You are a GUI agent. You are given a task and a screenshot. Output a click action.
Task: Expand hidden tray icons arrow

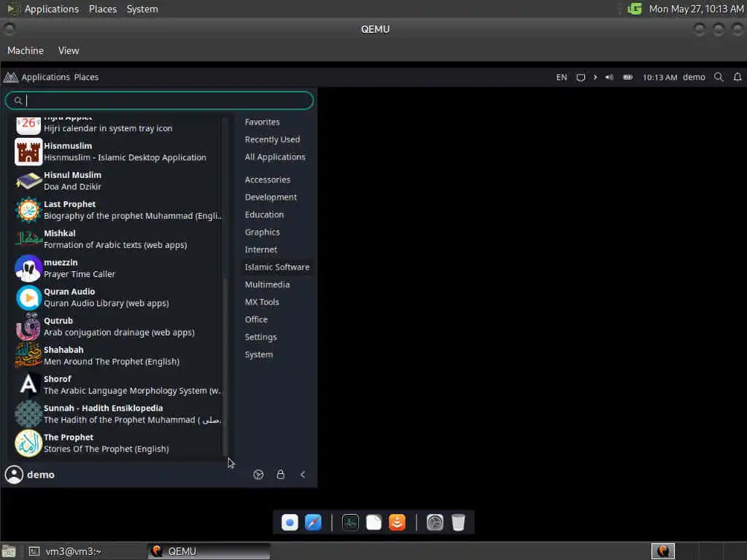point(595,77)
